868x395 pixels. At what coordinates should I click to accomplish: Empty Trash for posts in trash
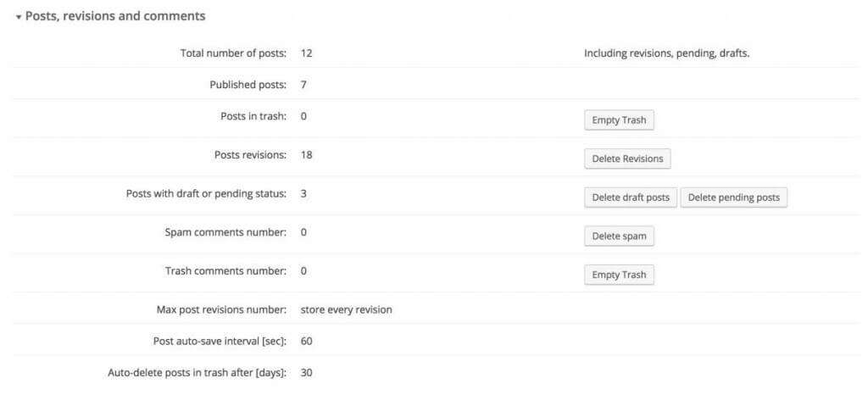(619, 120)
